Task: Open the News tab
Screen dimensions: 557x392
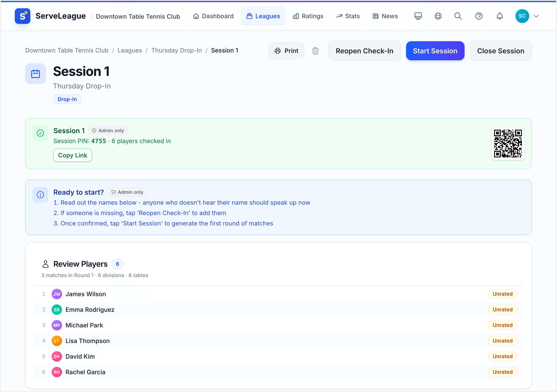Action: pyautogui.click(x=385, y=16)
